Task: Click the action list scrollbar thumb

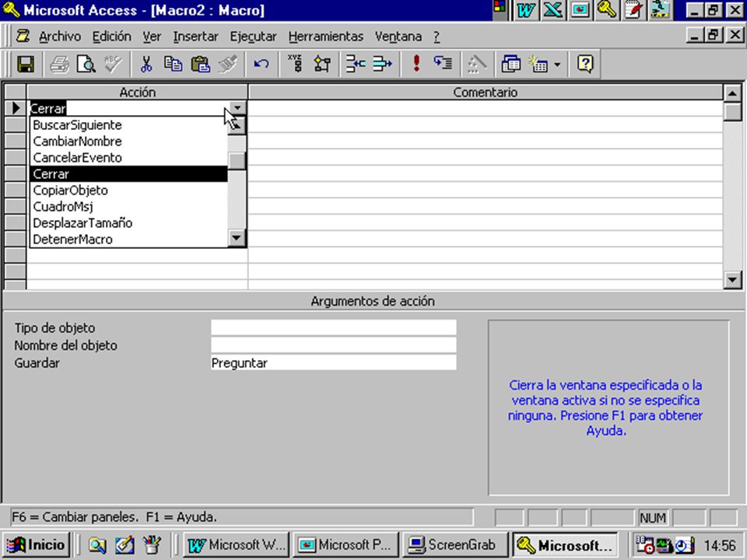Action: [237, 160]
